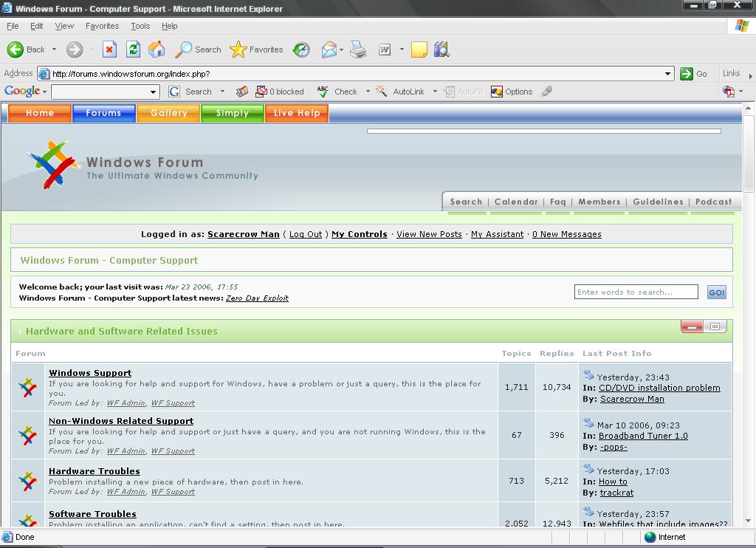The height and width of the screenshot is (548, 756).
Task: Click the Adobe PDF toolbar icon
Action: 729,91
